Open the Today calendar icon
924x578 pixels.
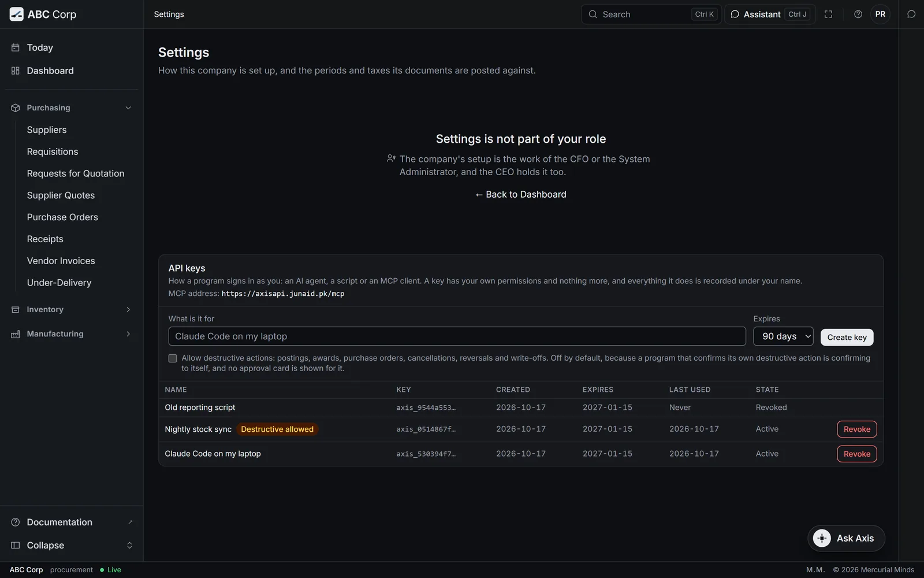(16, 47)
